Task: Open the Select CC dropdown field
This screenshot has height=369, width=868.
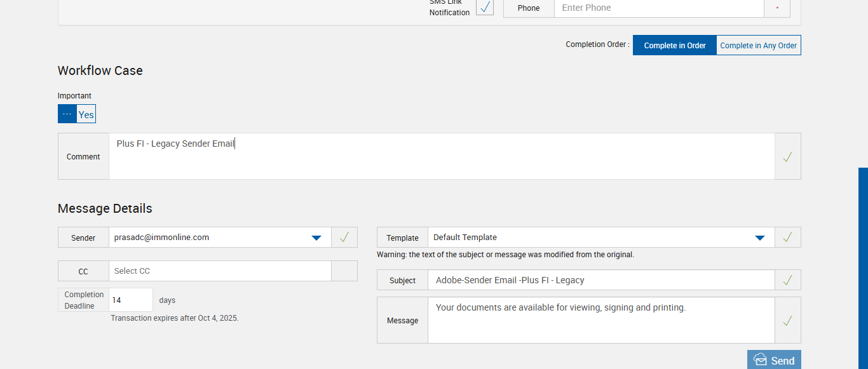Action: click(220, 271)
